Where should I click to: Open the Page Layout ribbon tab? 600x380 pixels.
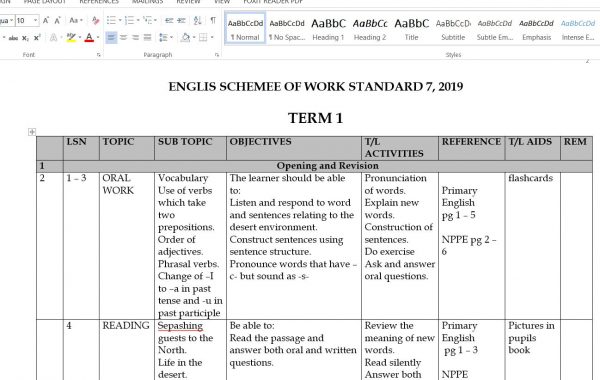[x=45, y=2]
